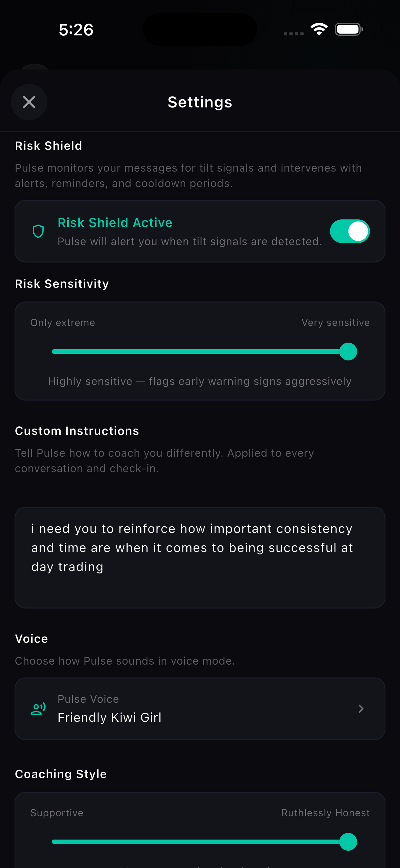This screenshot has height=868, width=400.
Task: Tap the Wi-Fi status icon
Action: [319, 29]
